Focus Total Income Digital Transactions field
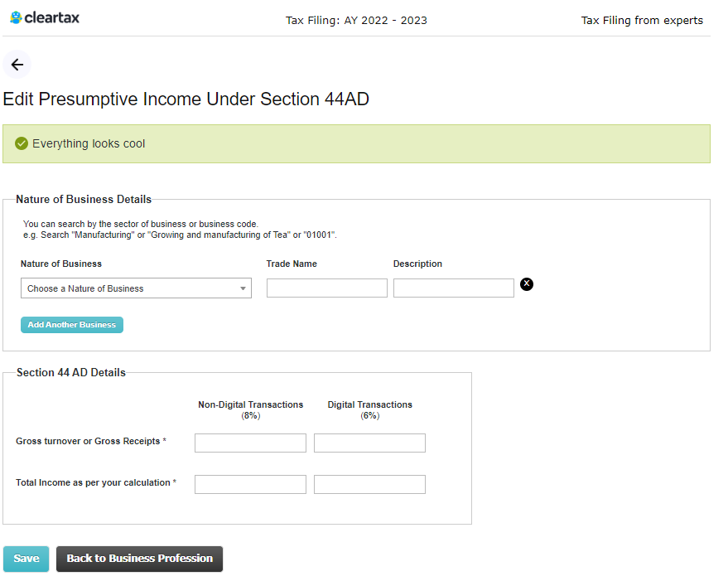728x581 pixels. [x=369, y=484]
